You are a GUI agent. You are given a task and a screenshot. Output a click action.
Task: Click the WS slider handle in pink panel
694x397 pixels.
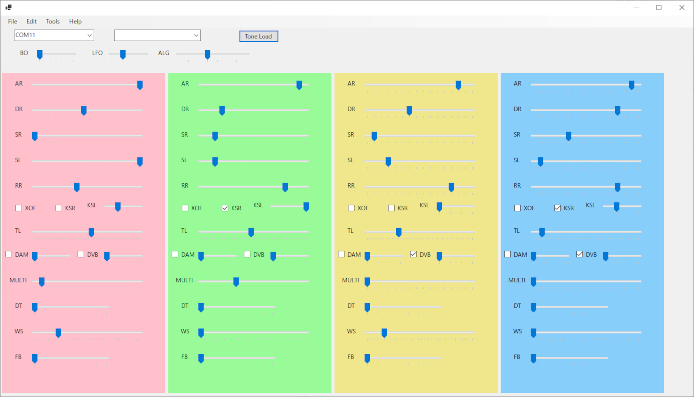58,333
